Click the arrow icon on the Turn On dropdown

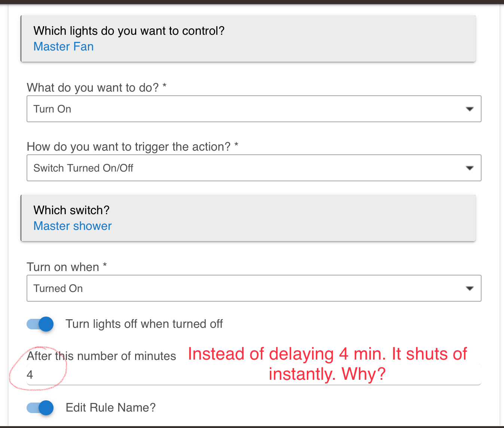click(x=469, y=109)
